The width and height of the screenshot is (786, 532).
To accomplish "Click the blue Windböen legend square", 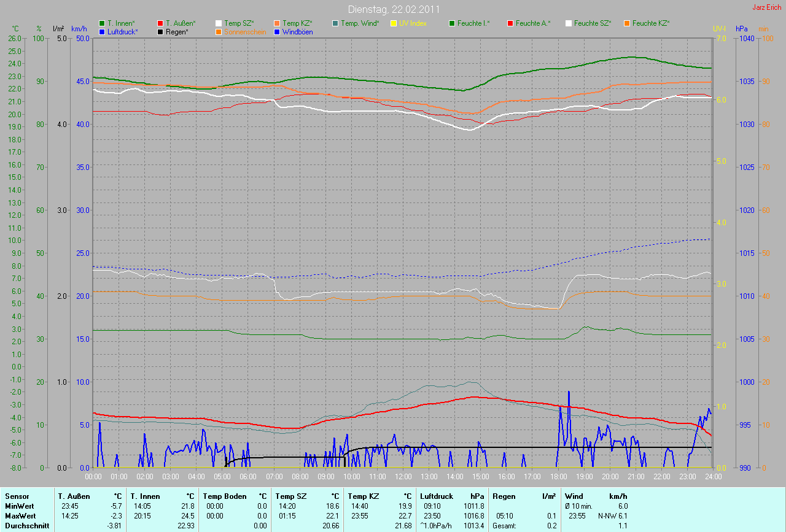I will [x=277, y=31].
